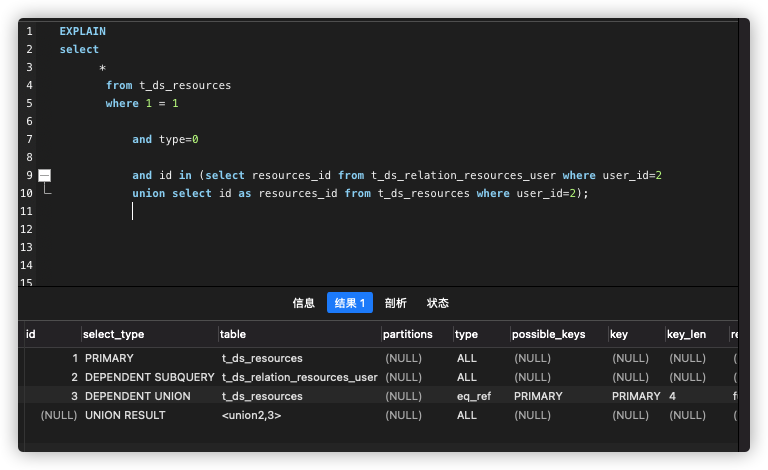Click t_ds_resources on line 4
This screenshot has width=768, height=470.
coord(185,86)
